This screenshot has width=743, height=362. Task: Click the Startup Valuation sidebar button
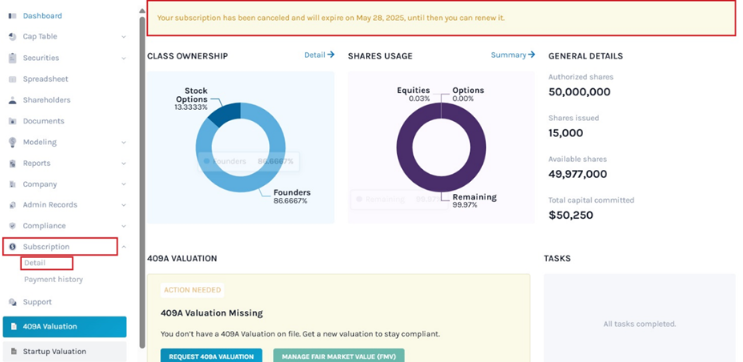(x=64, y=352)
